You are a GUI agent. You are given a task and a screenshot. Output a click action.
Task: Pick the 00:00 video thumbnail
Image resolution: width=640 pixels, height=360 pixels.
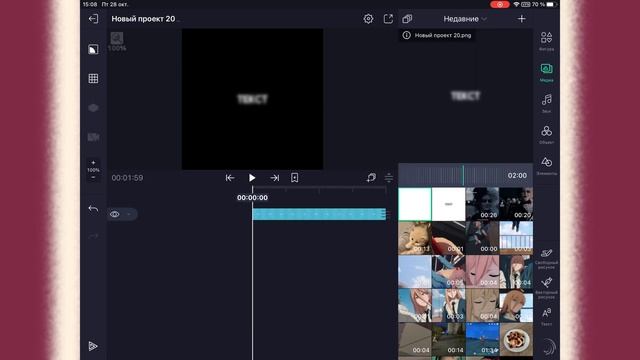click(482, 238)
